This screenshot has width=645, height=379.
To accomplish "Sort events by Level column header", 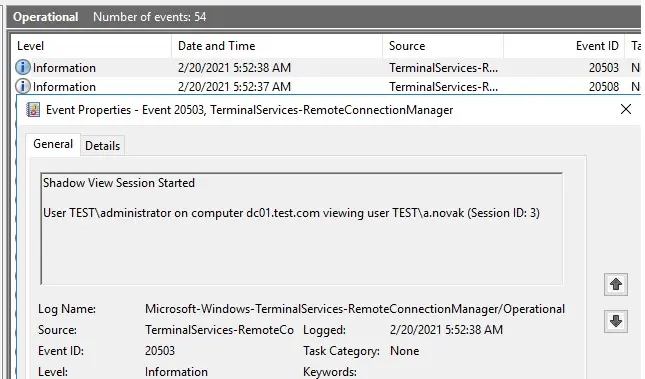I will coord(91,46).
